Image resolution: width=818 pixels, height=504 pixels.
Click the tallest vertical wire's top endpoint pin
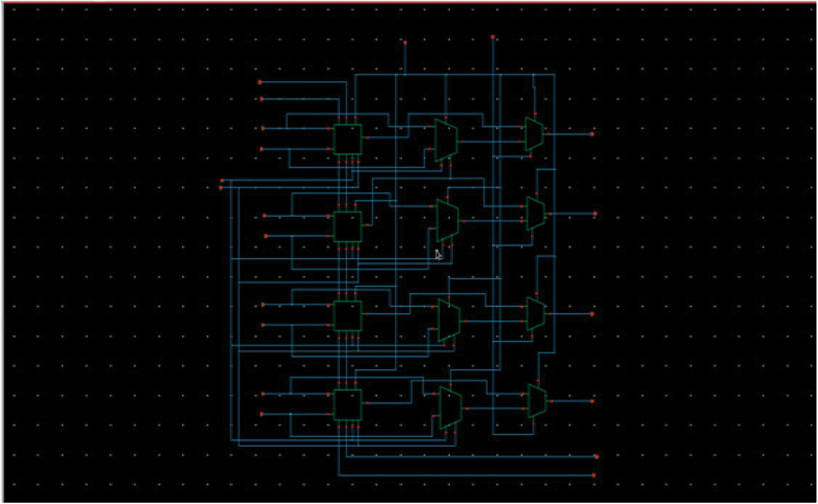coord(492,37)
